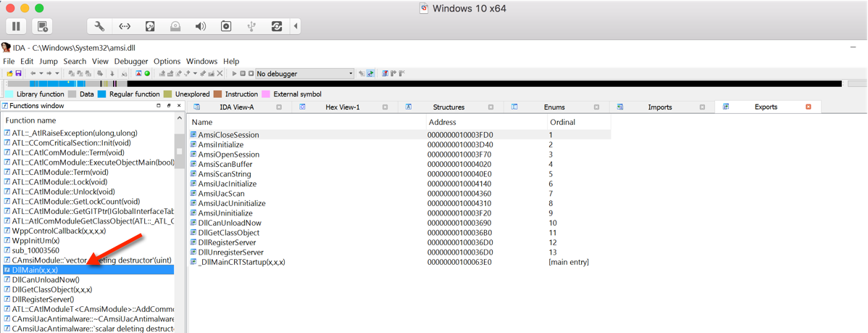Select DllCanUnloadNow() function
Image resolution: width=868 pixels, height=333 pixels.
tap(88, 280)
